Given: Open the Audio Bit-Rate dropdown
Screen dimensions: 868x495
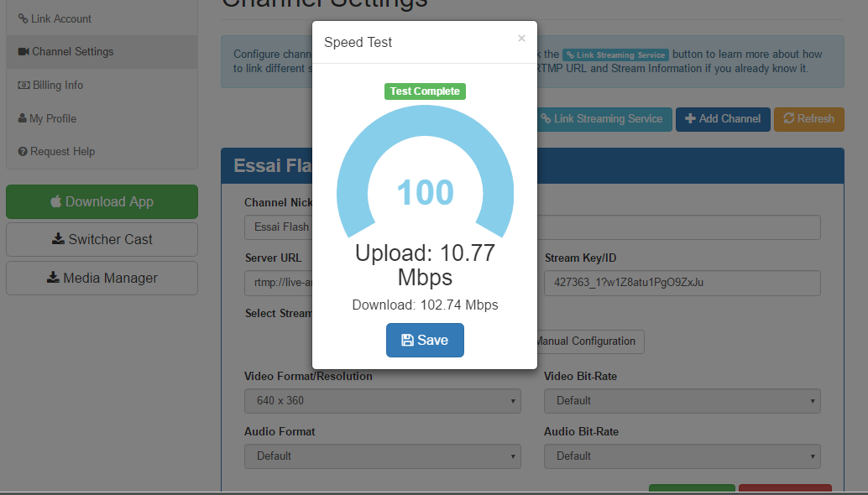Looking at the screenshot, I should pos(682,456).
